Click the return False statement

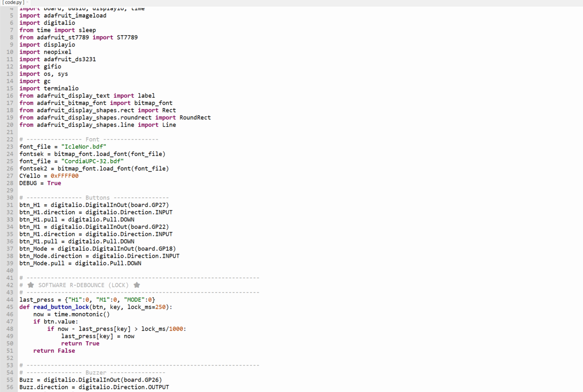(54, 351)
